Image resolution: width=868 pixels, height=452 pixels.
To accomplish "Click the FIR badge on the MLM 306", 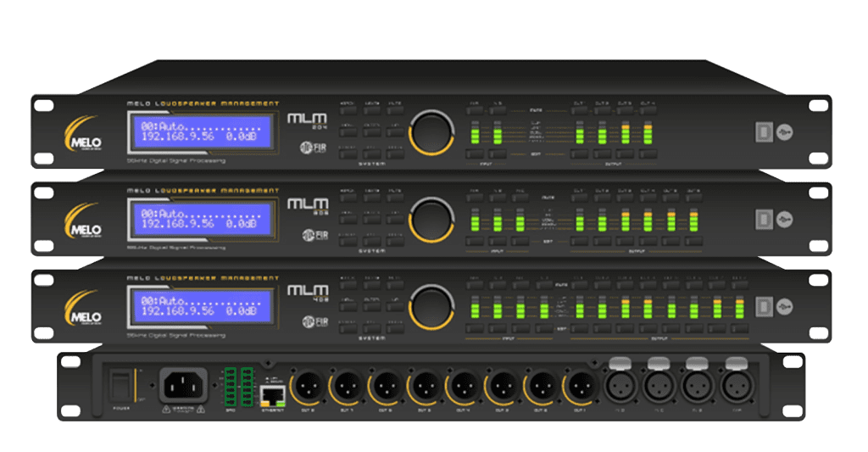I will [315, 235].
